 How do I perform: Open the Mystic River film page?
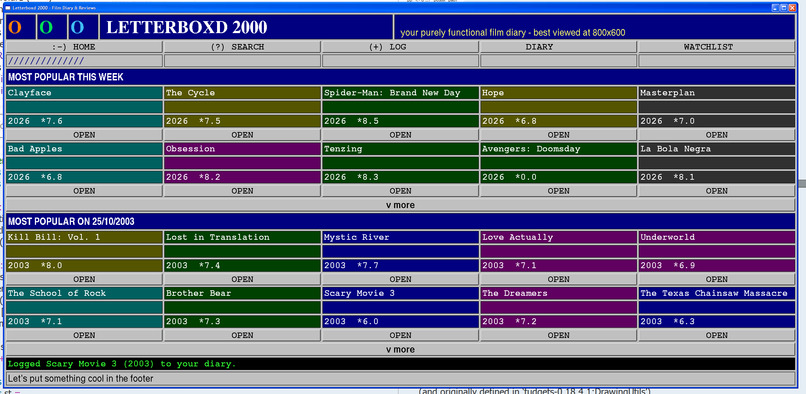point(400,279)
